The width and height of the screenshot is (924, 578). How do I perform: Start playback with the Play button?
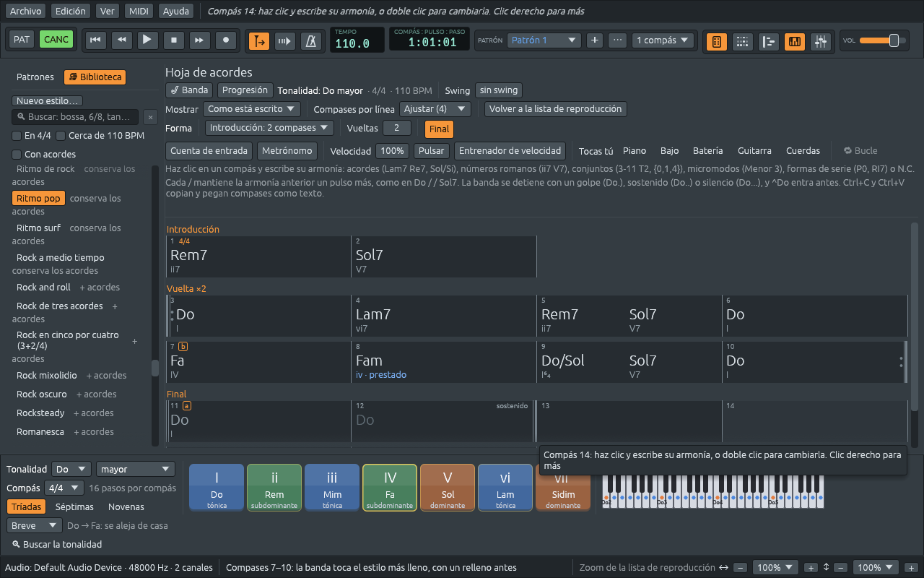147,40
